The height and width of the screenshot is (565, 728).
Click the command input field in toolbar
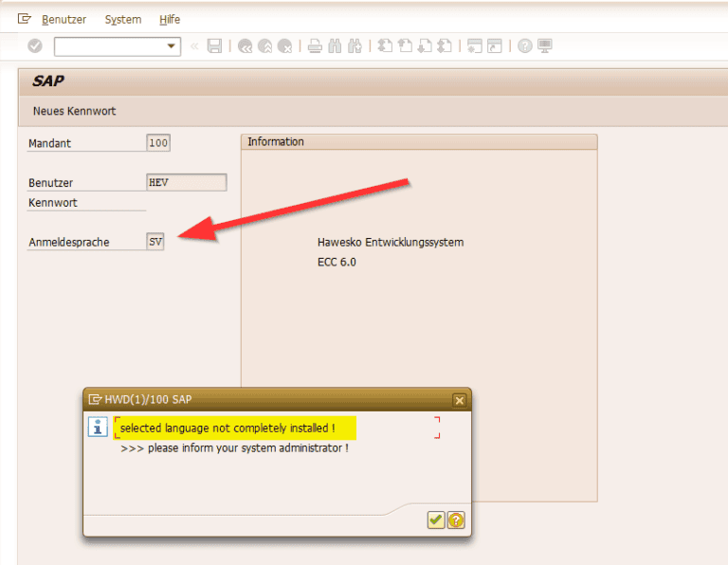109,46
